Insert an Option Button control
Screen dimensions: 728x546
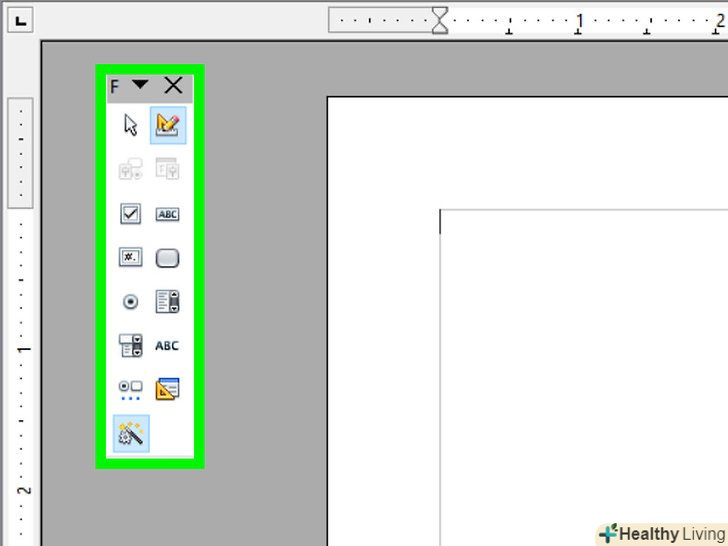pos(130,302)
